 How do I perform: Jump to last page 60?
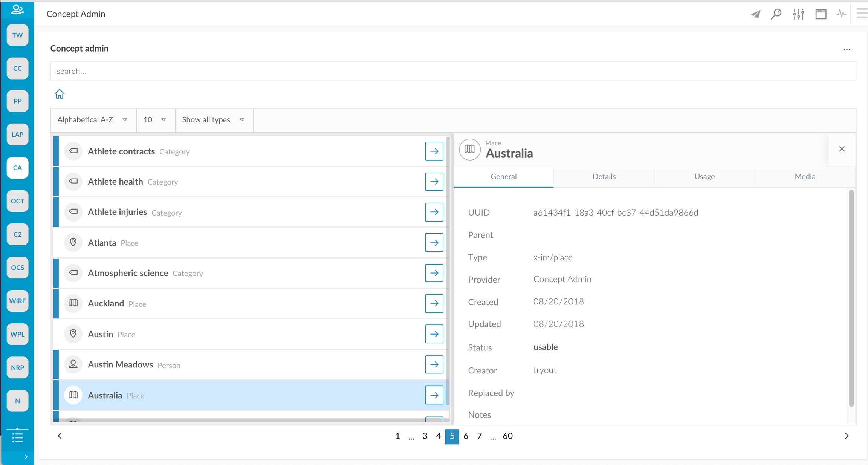tap(507, 436)
